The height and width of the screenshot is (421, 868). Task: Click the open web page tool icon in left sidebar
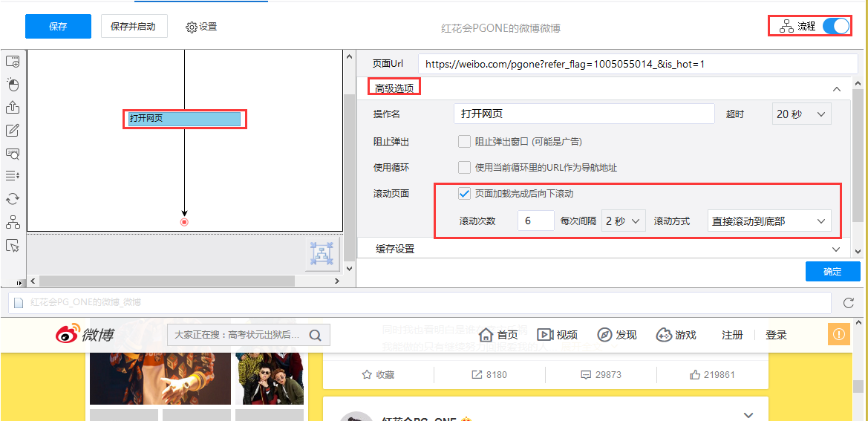click(x=12, y=61)
